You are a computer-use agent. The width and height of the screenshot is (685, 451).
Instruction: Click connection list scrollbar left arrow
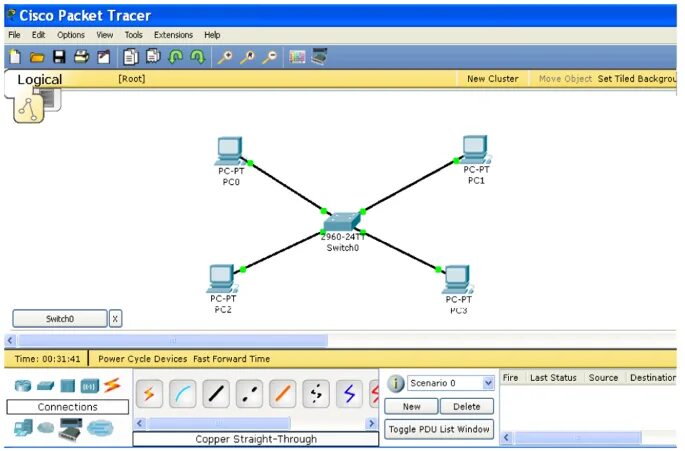pos(140,423)
